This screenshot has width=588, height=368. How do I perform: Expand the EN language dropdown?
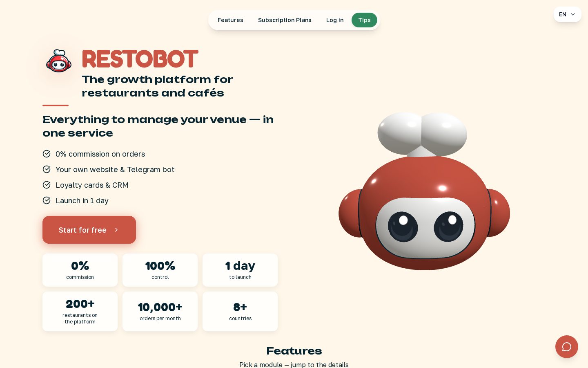tap(568, 14)
